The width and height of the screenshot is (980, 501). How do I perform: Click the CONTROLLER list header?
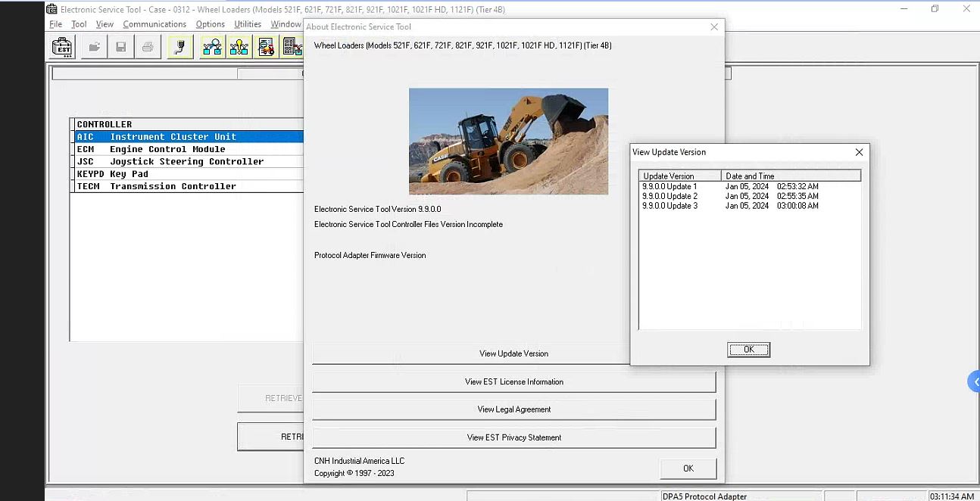(x=187, y=124)
